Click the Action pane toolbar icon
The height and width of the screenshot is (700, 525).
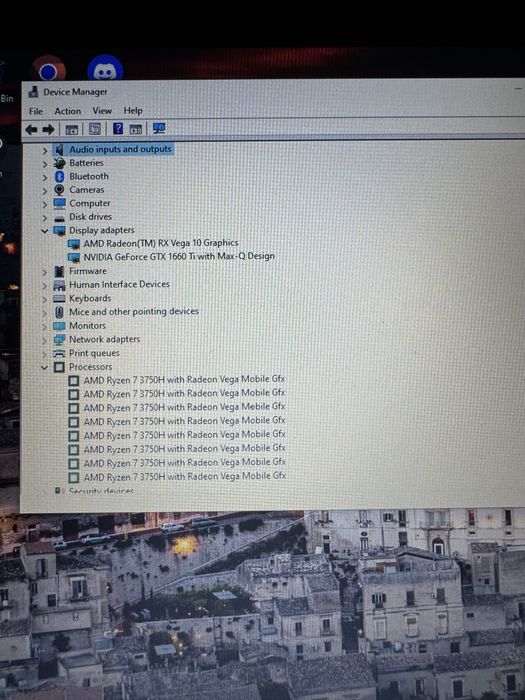pos(136,129)
